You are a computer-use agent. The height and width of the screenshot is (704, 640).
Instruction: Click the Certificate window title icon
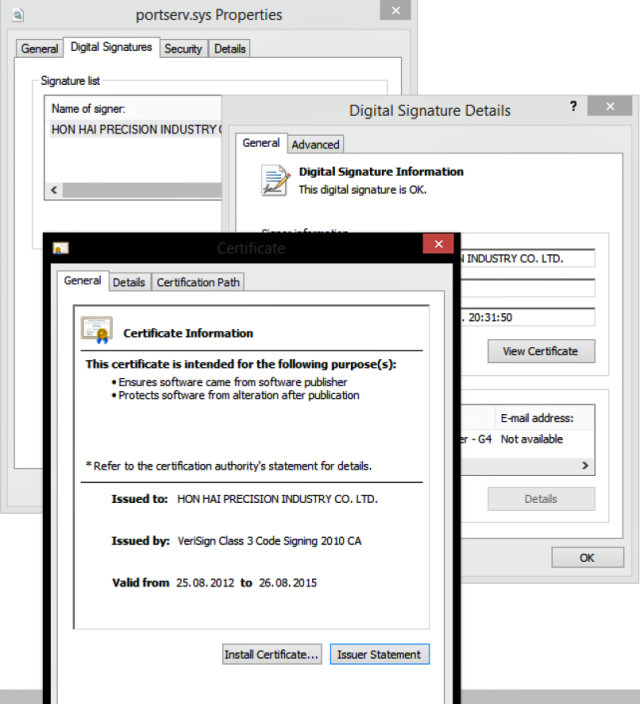pyautogui.click(x=61, y=248)
